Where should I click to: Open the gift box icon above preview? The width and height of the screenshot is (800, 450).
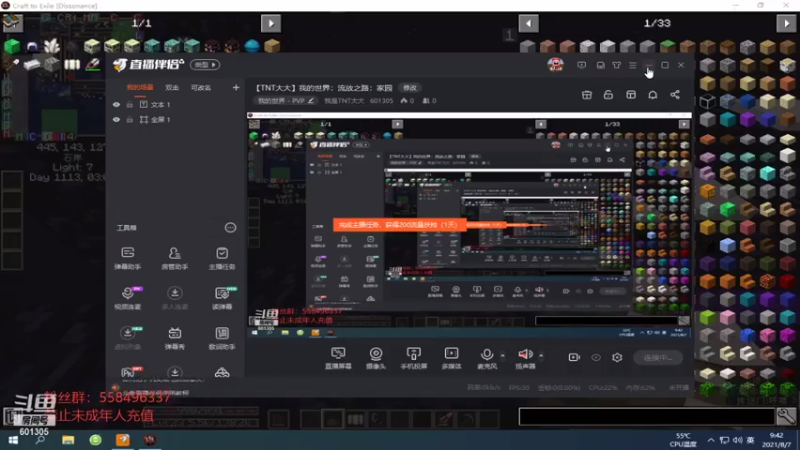[x=587, y=95]
